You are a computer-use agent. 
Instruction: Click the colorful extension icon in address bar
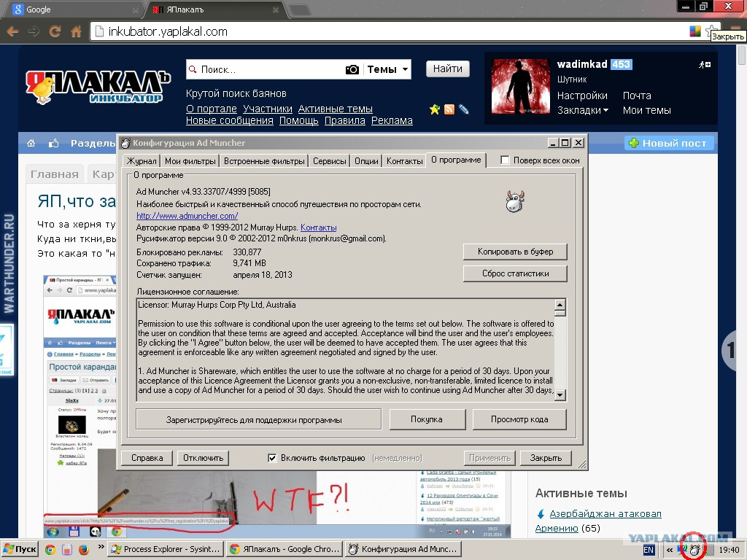tap(695, 31)
